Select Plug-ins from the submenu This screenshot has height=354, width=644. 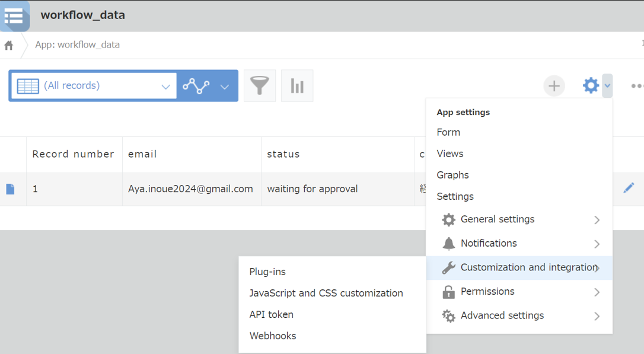267,272
